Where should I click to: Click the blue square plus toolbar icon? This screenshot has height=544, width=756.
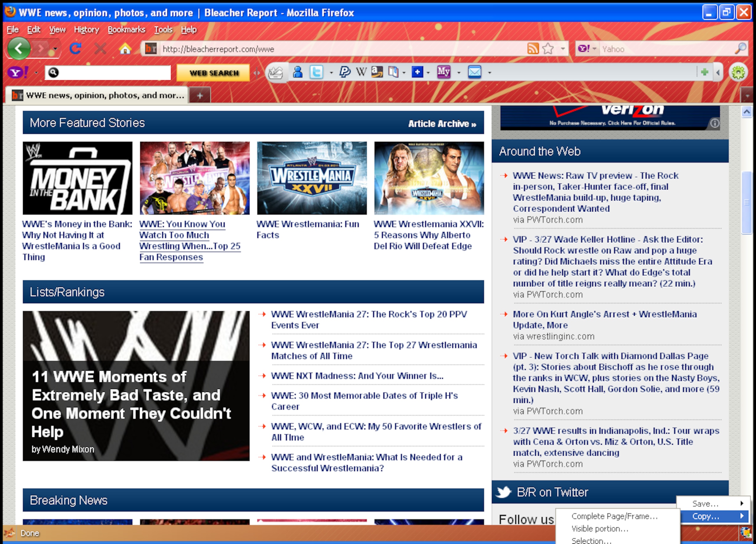pyautogui.click(x=417, y=72)
